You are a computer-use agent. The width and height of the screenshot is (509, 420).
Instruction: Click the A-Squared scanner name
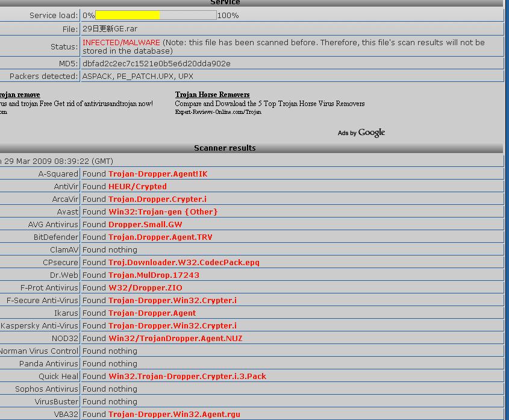click(58, 174)
